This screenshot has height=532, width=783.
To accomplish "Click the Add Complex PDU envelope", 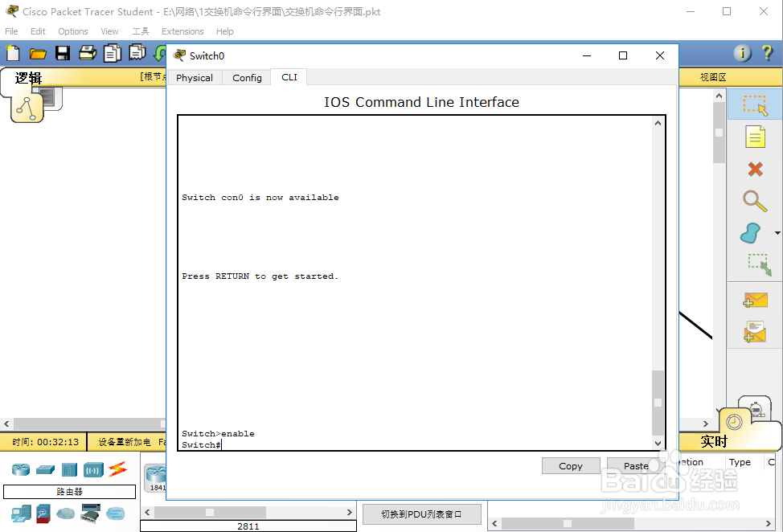I will 755,332.
